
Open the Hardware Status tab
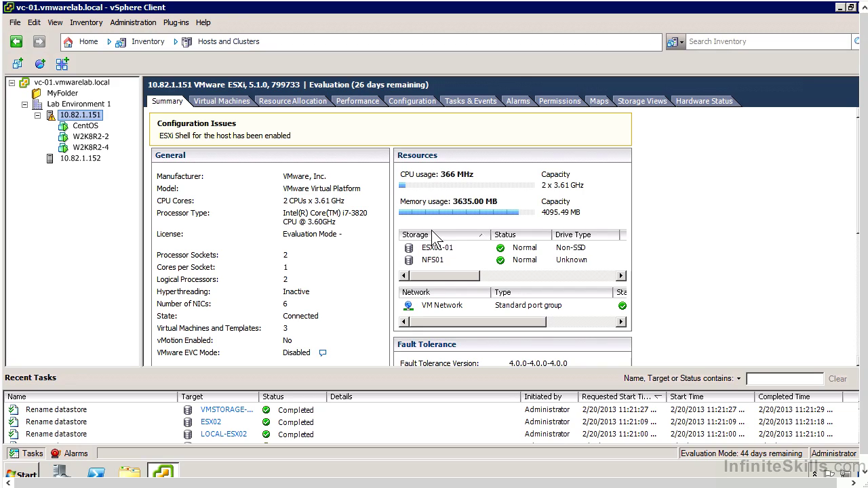[705, 101]
